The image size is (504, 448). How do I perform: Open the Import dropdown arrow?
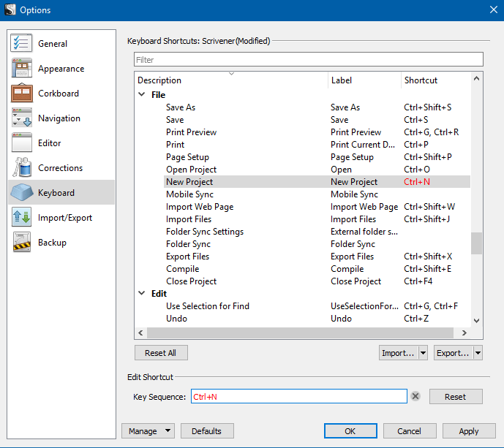pyautogui.click(x=423, y=353)
